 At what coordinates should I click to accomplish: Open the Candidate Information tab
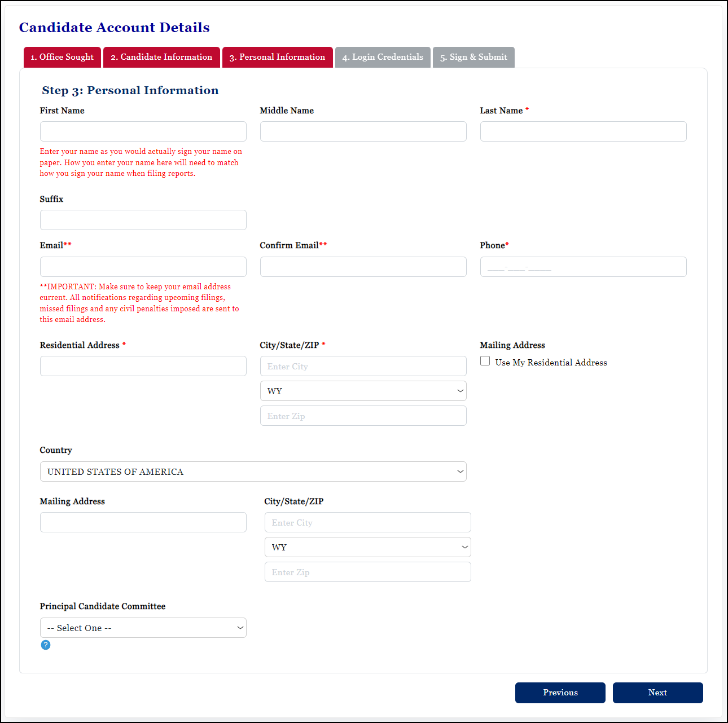tap(161, 57)
